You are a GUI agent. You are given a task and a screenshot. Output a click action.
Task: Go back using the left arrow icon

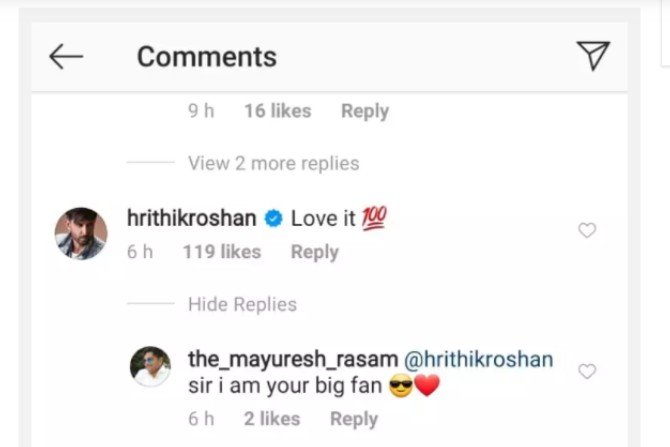click(x=66, y=56)
